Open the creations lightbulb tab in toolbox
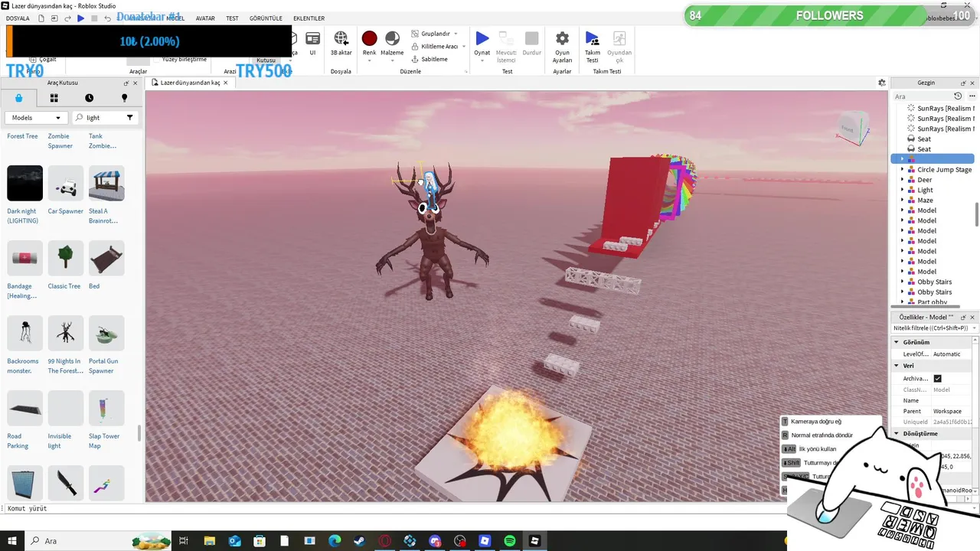 tap(125, 98)
